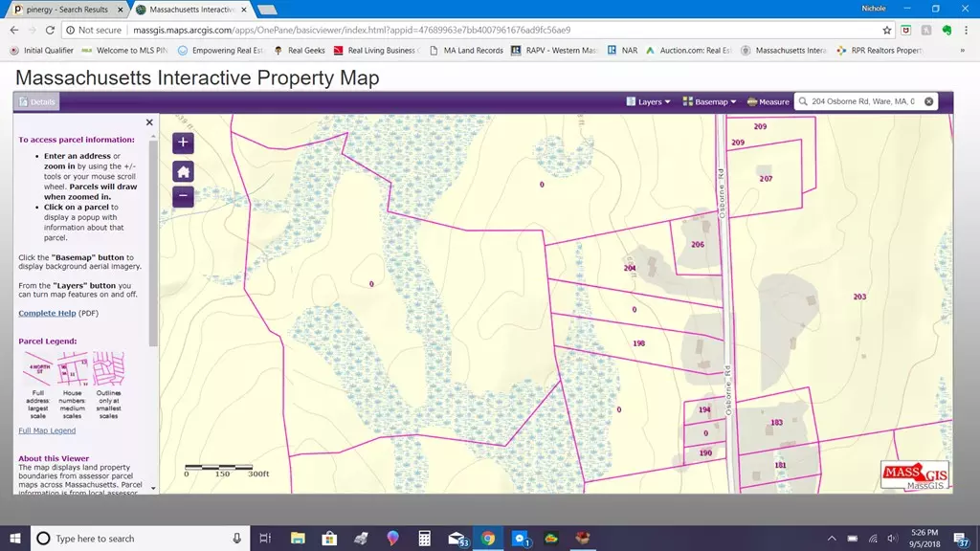Screen dimensions: 980x551
Task: Bookmark this page with star icon
Action: click(887, 30)
